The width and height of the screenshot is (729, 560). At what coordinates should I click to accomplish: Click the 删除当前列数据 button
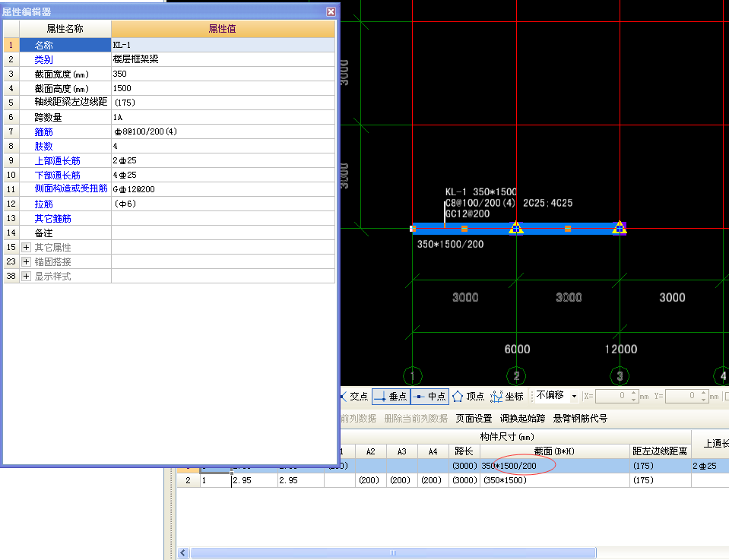coord(416,418)
